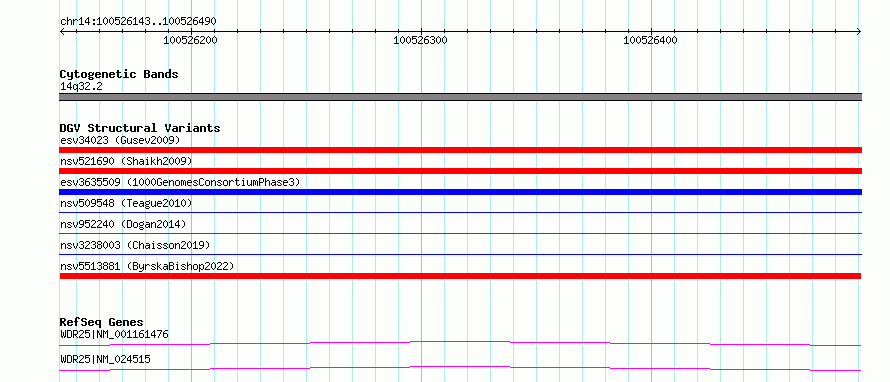Click the WDR25|NM_001161476 gene label

click(x=114, y=334)
